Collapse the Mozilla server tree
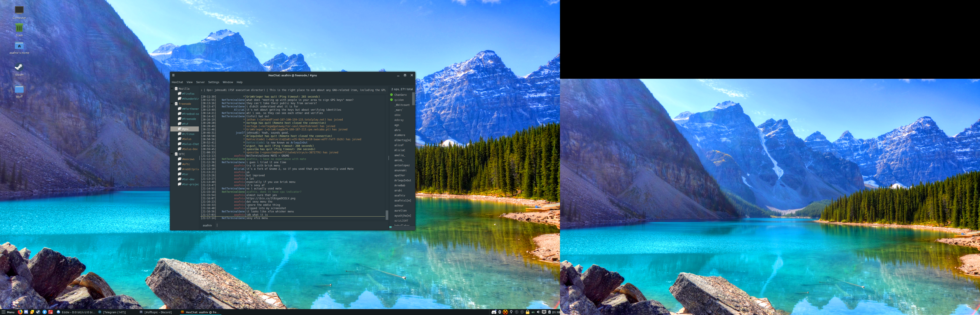Viewport: 980px width, 315px height. (172, 89)
